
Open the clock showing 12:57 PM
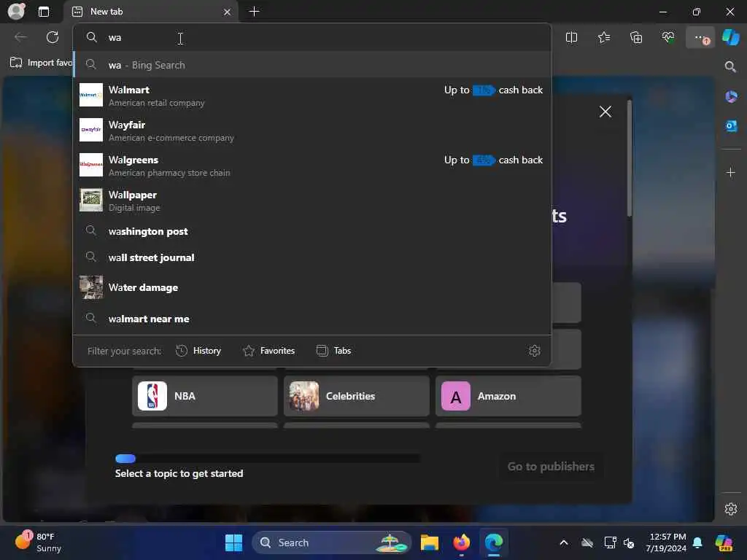pos(667,542)
